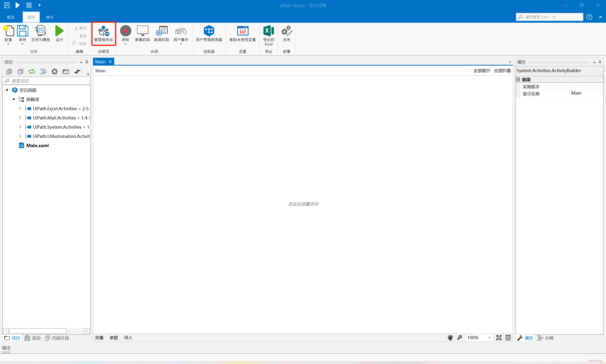The image size is (606, 364).
Task: Click the help question mark icon
Action: click(589, 17)
